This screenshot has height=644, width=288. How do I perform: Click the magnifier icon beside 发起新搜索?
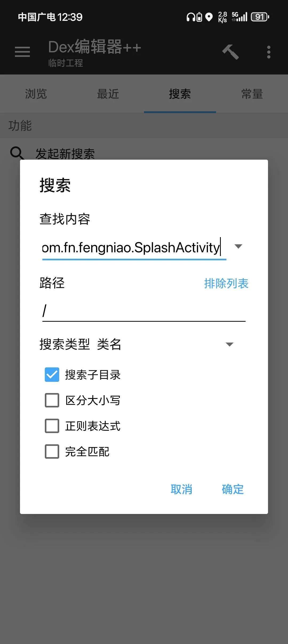pos(18,153)
